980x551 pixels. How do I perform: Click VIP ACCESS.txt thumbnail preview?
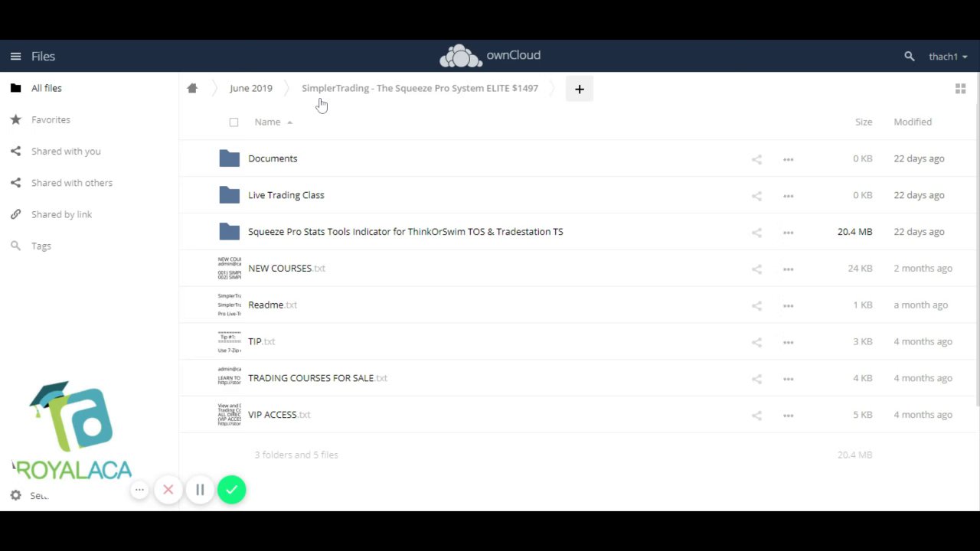pyautogui.click(x=229, y=415)
